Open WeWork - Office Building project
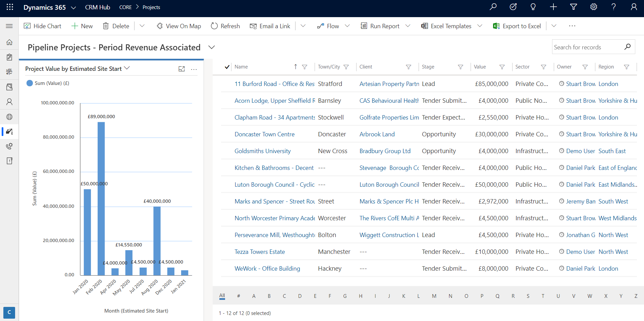Viewport: 644px width, 321px height. (267, 269)
